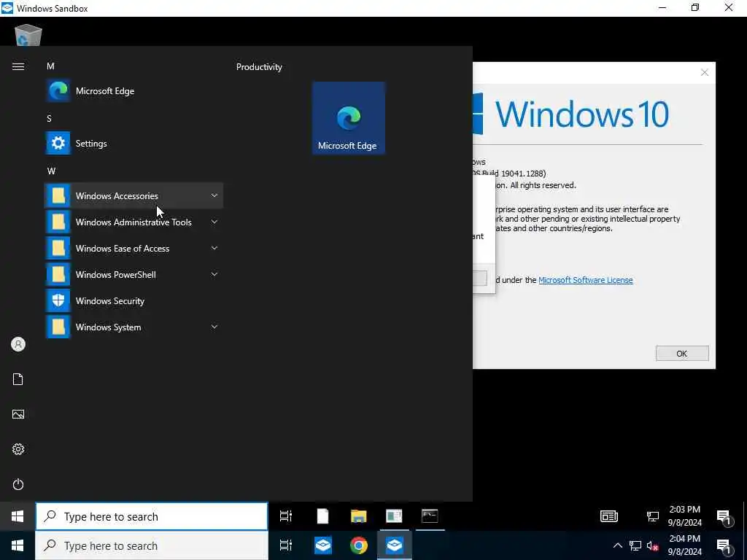Click OK in the About Windows dialog
The width and height of the screenshot is (747, 560).
682,354
